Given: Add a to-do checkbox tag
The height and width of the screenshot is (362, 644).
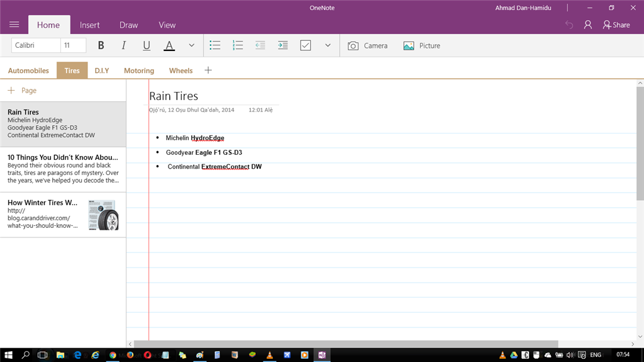Looking at the screenshot, I should click(306, 45).
